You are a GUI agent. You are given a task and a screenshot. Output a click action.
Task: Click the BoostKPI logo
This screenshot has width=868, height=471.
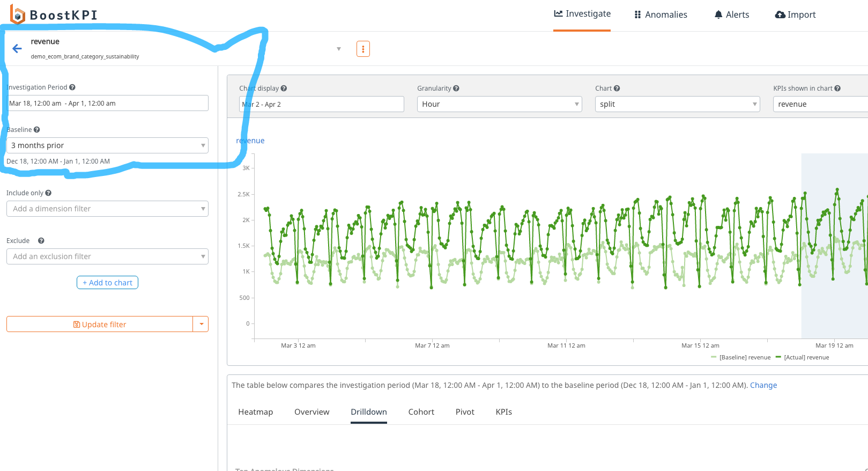[x=54, y=15]
